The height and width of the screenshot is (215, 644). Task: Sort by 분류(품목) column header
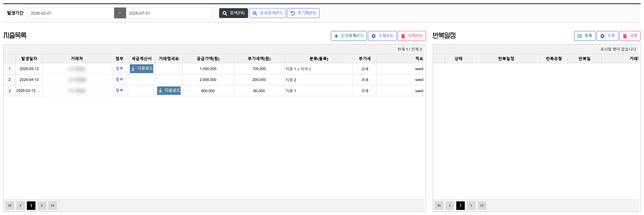319,59
